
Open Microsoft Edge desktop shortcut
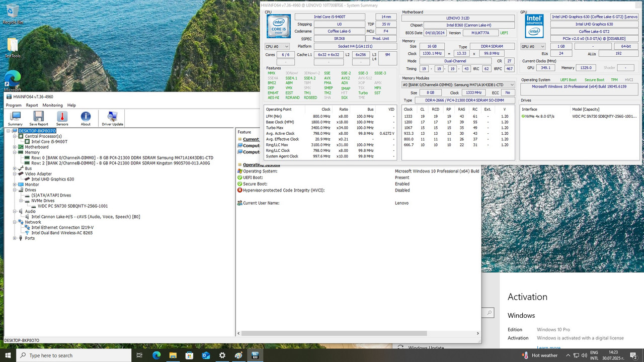coord(13,80)
